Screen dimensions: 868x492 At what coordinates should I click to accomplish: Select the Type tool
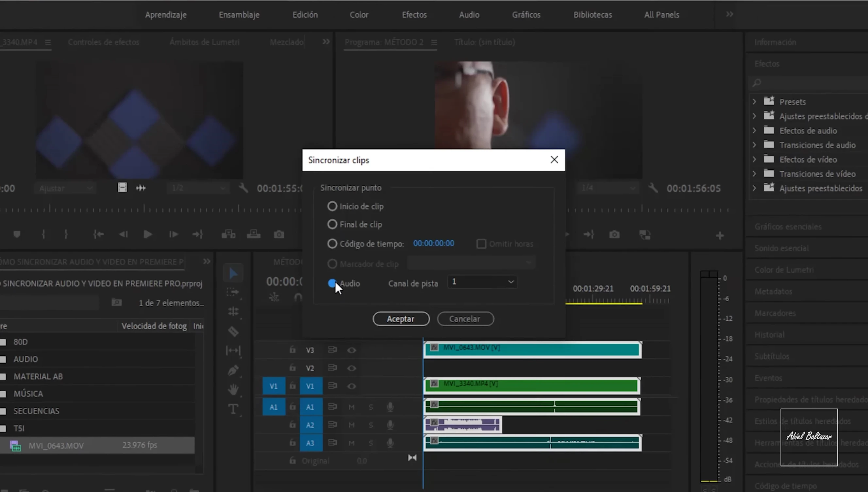(x=233, y=409)
